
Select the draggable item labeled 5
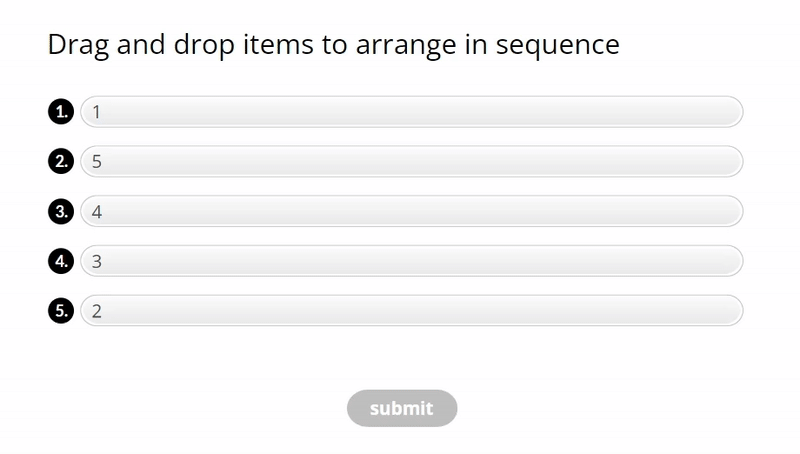pos(411,162)
